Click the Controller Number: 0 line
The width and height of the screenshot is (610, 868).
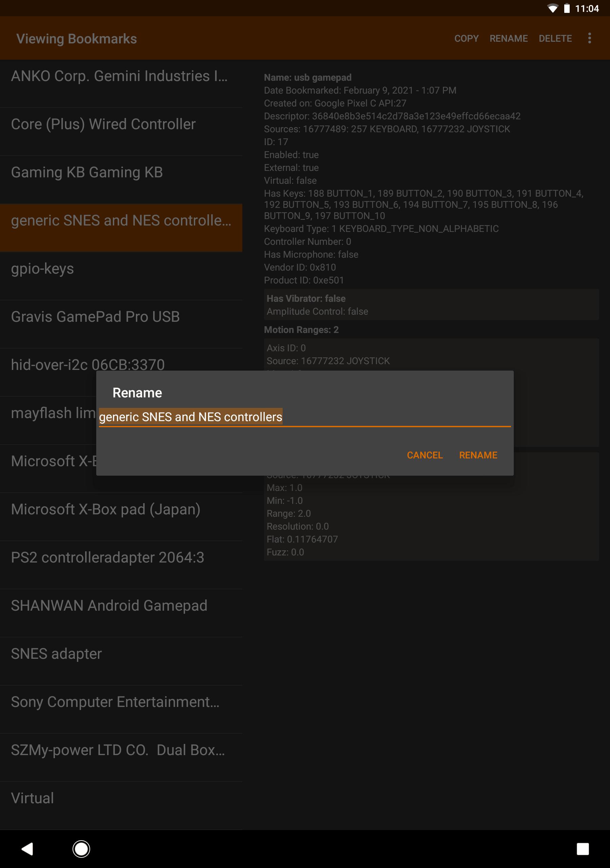(x=308, y=241)
